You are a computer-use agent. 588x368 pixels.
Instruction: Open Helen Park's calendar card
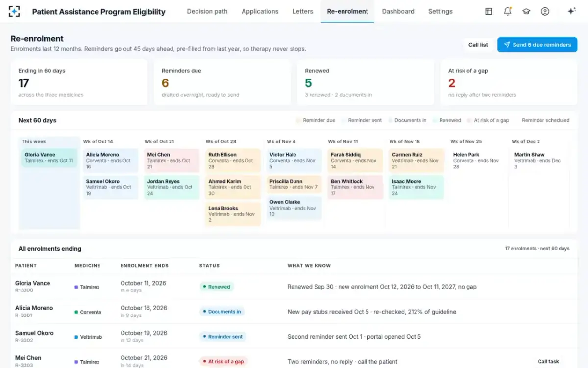(x=478, y=160)
